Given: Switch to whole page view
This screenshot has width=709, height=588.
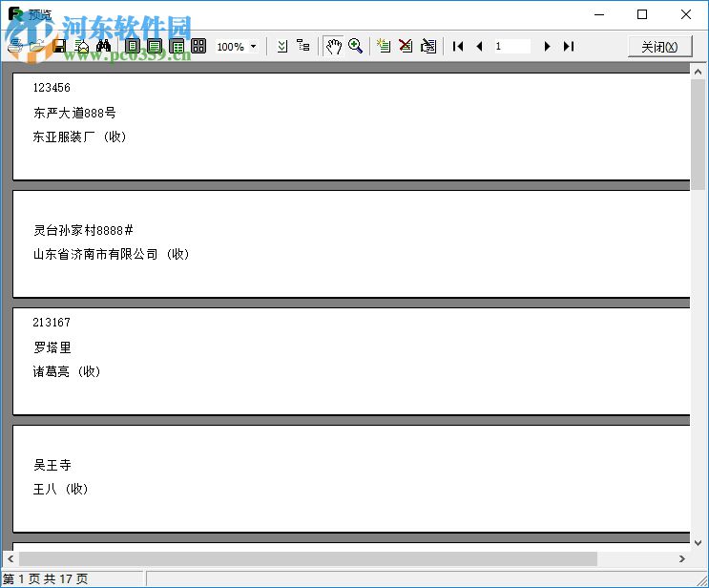Looking at the screenshot, I should click(133, 46).
